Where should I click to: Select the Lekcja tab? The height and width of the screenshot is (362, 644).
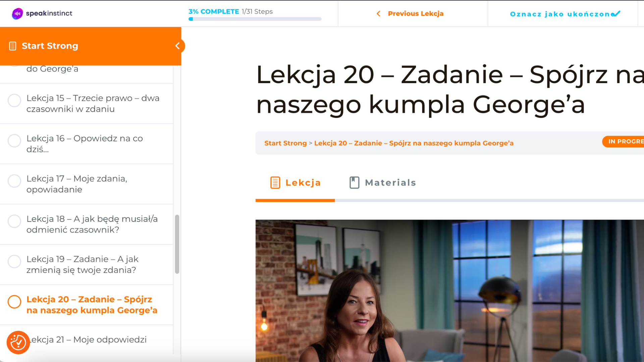[295, 183]
